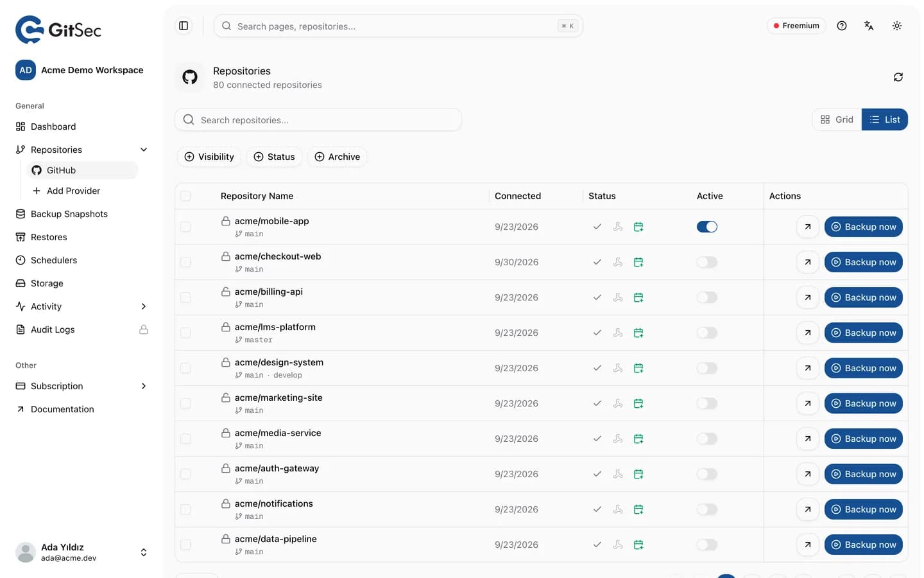Check the row checkbox for acme/design-system
Image resolution: width=924 pixels, height=578 pixels.
pyautogui.click(x=185, y=368)
